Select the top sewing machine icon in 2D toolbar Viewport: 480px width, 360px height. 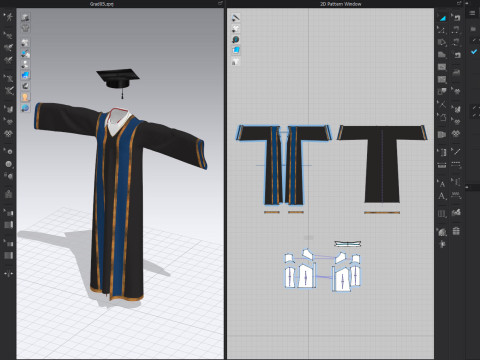(456, 18)
